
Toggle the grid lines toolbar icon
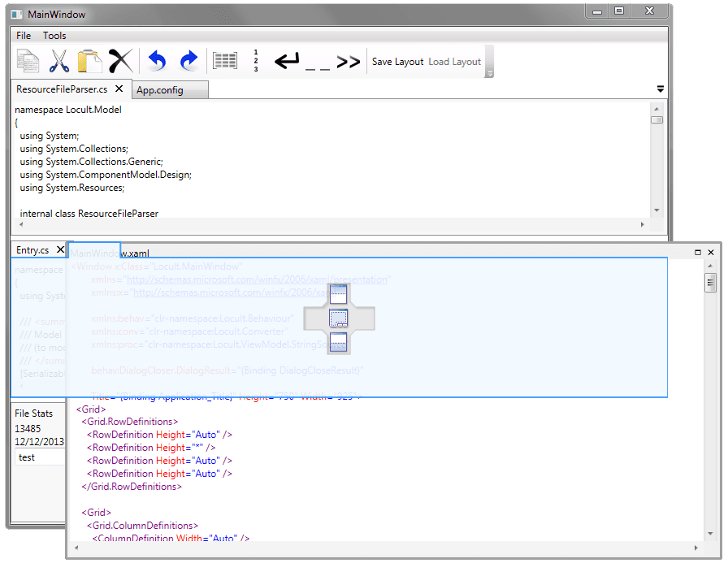[x=225, y=62]
